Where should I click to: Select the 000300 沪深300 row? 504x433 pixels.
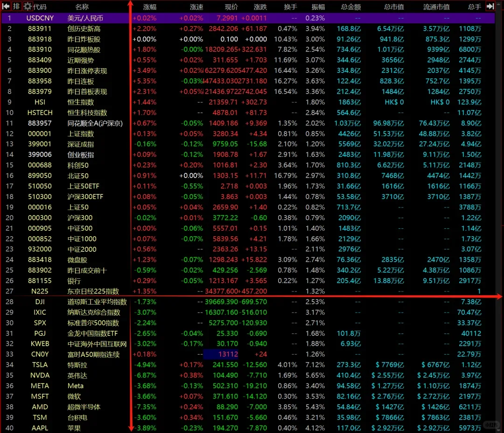pos(248,218)
